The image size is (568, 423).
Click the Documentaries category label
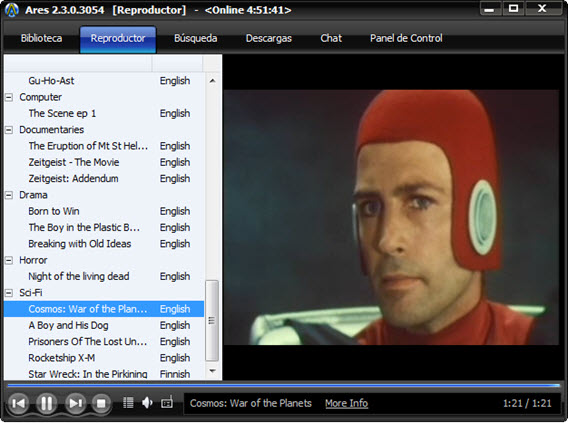coord(51,130)
